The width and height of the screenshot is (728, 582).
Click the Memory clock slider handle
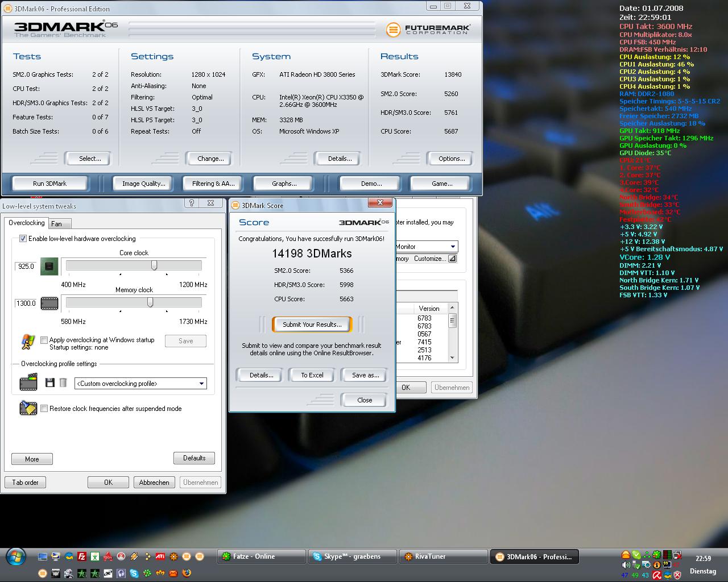coord(150,302)
